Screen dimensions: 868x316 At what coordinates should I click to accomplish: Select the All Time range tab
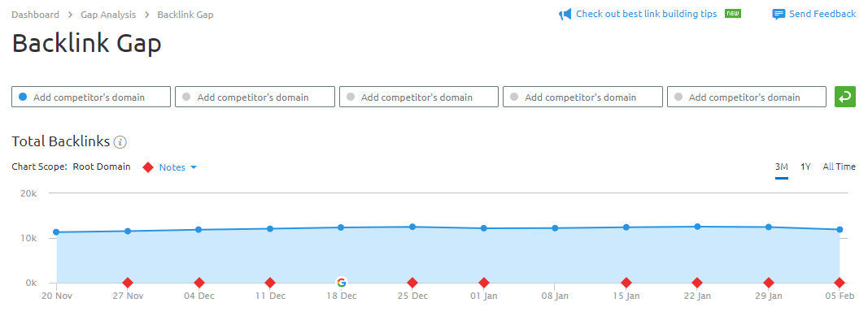coord(840,167)
